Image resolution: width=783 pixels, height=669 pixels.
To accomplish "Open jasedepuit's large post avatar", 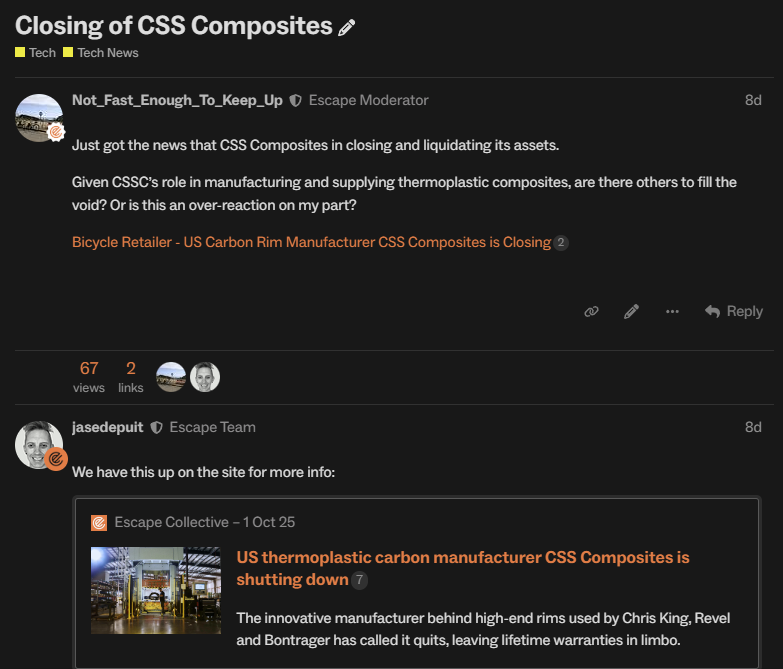I will 40,445.
